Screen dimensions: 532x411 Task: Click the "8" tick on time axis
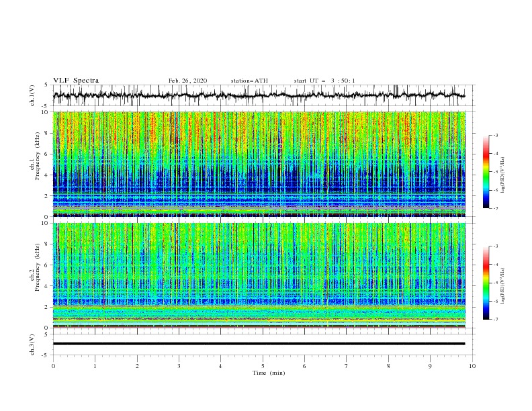388,366
